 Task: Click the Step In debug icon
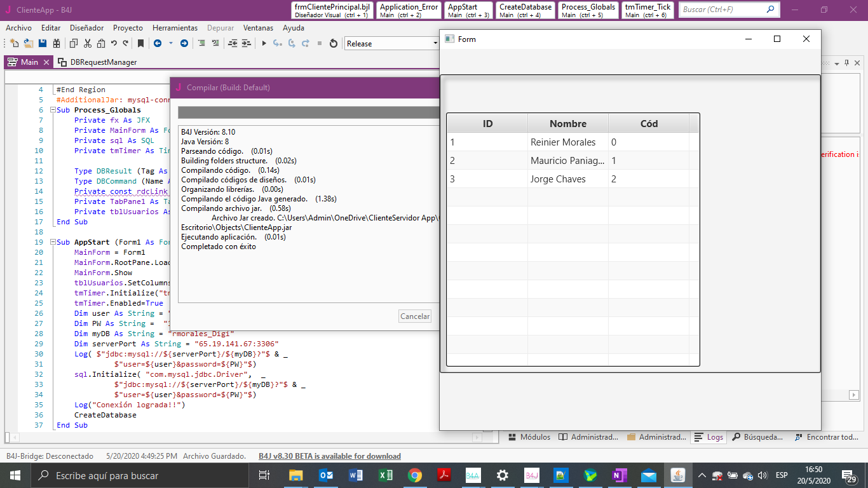point(277,43)
